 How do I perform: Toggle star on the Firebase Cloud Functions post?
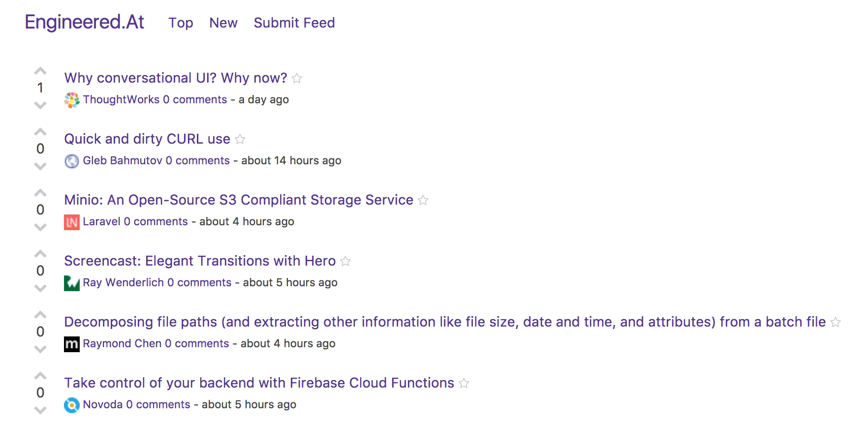coord(464,383)
